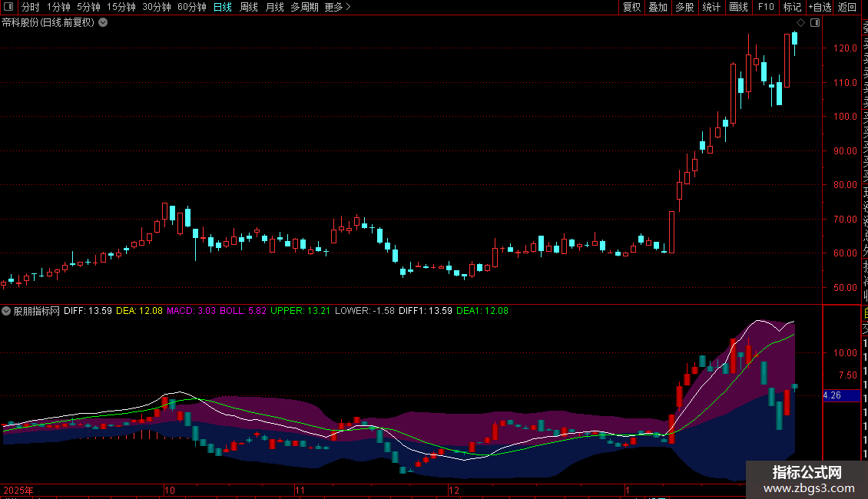Screen dimensions: 868x499
Task: Click the month 12 timeline marker
Action: 454,490
